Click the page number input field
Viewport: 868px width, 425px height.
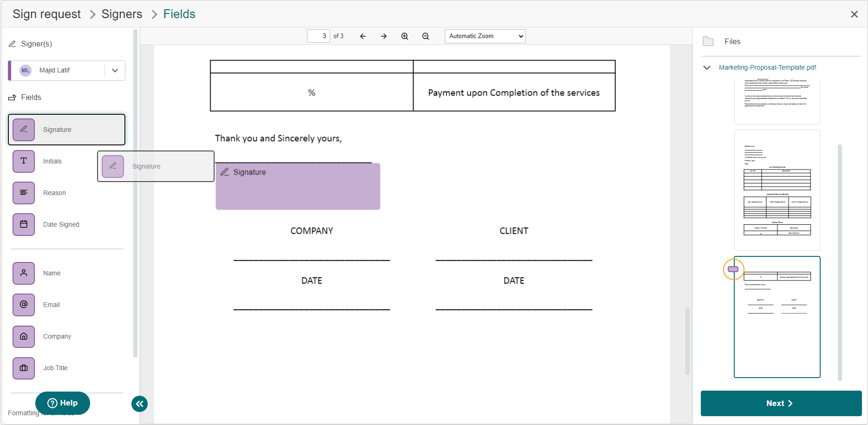pos(318,36)
